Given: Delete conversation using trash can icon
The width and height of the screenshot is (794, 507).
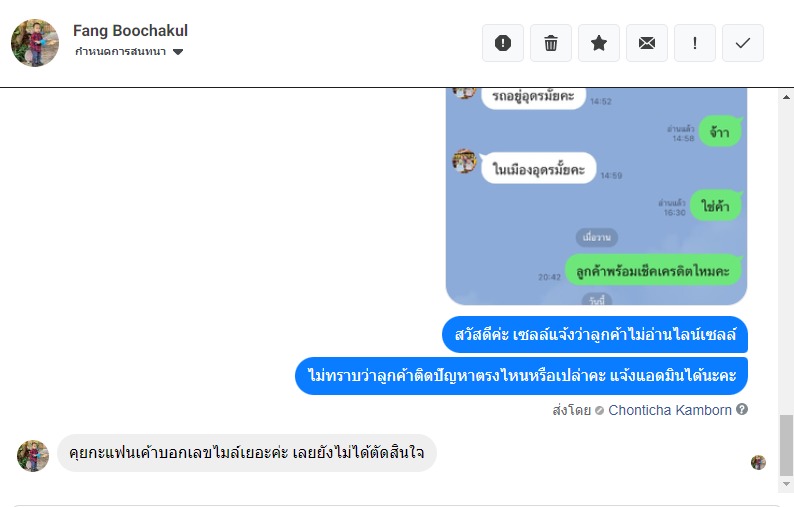Looking at the screenshot, I should [x=550, y=43].
